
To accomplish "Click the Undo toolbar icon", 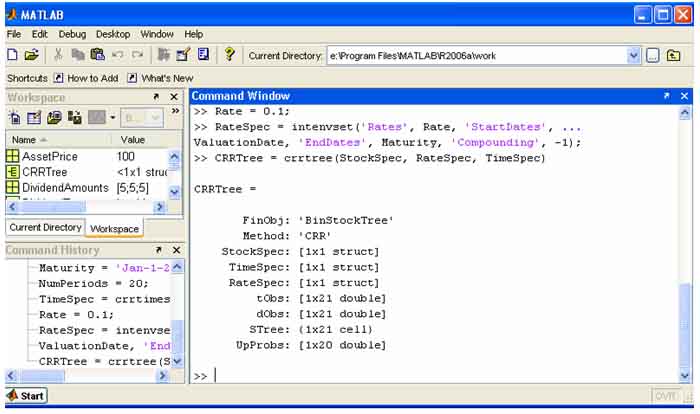I will pyautogui.click(x=118, y=55).
